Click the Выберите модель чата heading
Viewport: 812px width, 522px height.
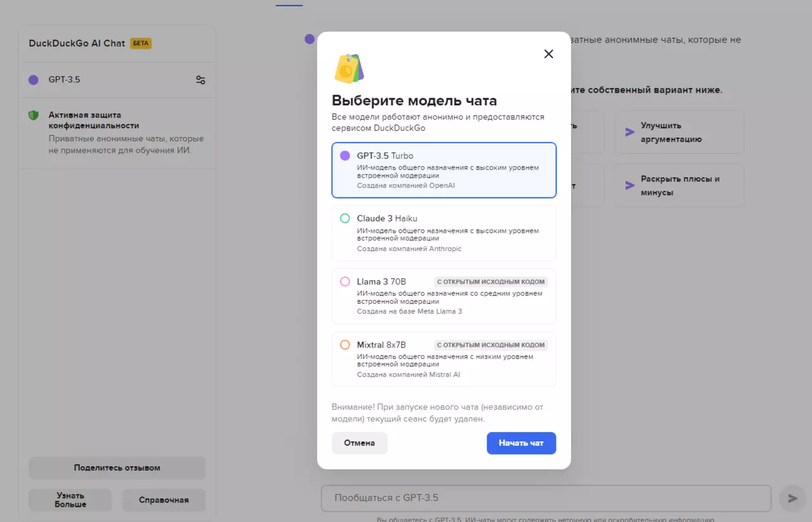click(x=414, y=101)
